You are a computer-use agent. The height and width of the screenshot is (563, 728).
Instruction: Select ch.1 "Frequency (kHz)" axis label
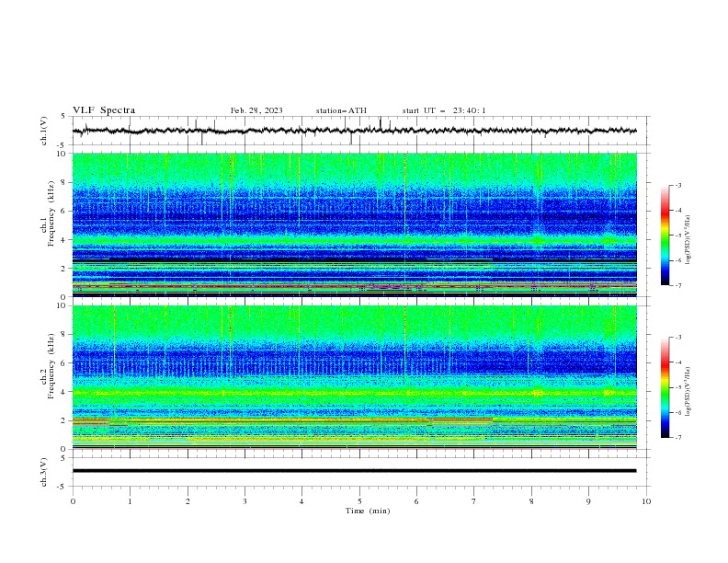tap(51, 213)
